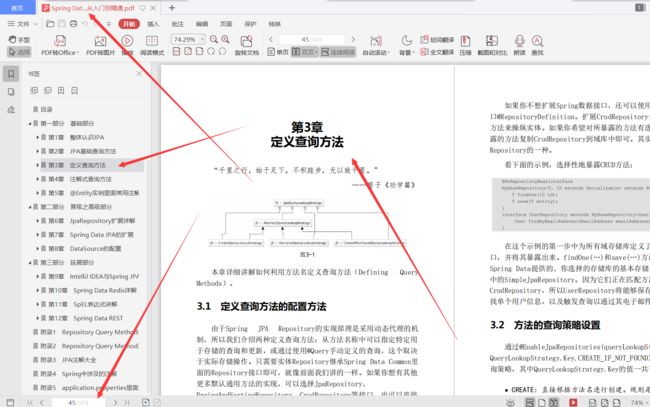Click the 朗读 read-aloud microphone

pyautogui.click(x=519, y=46)
